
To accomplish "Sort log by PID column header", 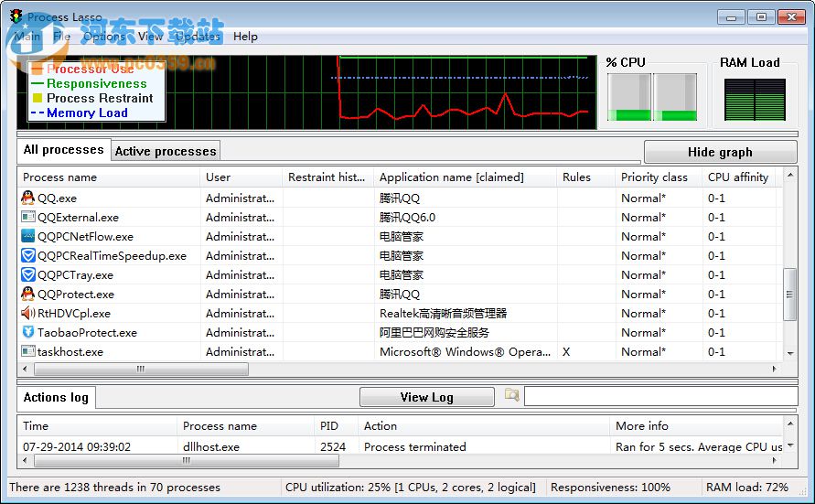I will [336, 426].
